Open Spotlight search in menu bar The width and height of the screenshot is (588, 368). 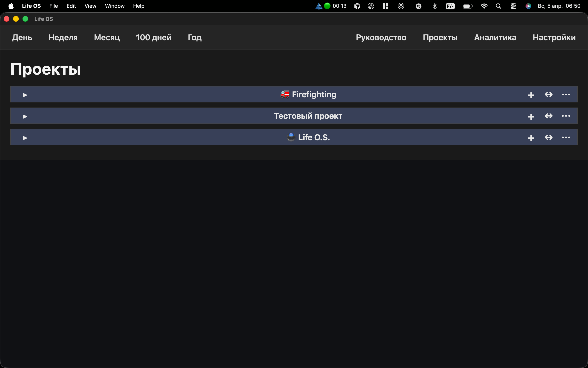[x=498, y=6]
